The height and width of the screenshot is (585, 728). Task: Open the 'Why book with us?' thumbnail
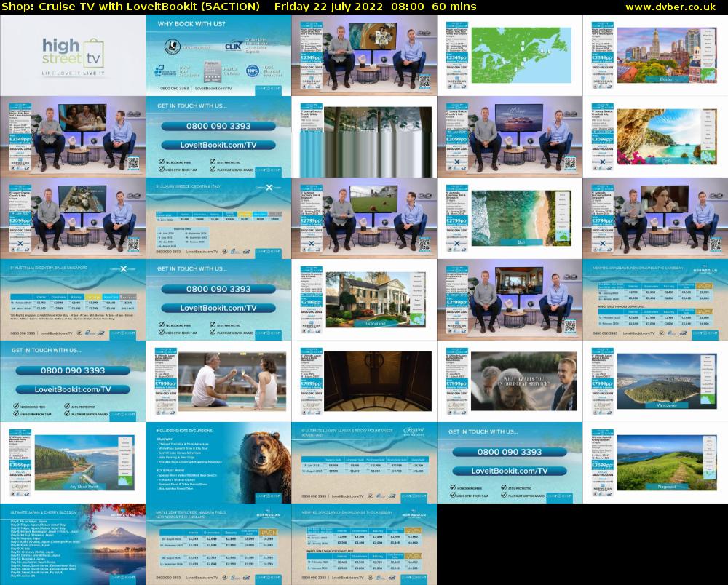point(218,55)
